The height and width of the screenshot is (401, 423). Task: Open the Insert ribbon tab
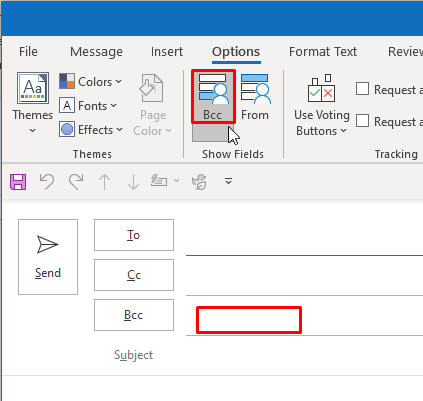pos(167,52)
